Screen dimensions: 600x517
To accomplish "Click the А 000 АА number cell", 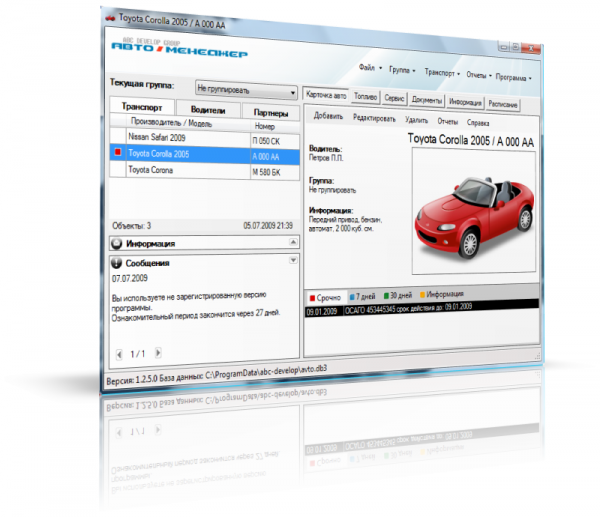I will click(x=274, y=157).
